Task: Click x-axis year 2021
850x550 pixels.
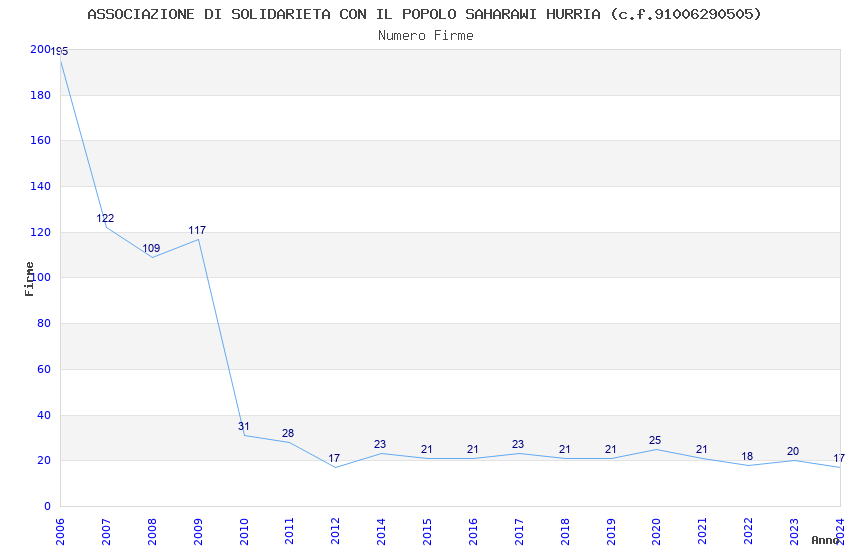Action: point(703,532)
